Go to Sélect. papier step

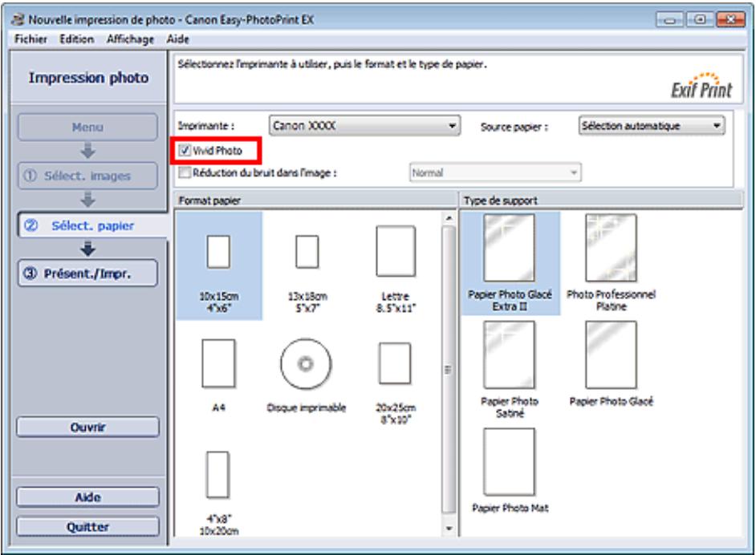coord(92,225)
